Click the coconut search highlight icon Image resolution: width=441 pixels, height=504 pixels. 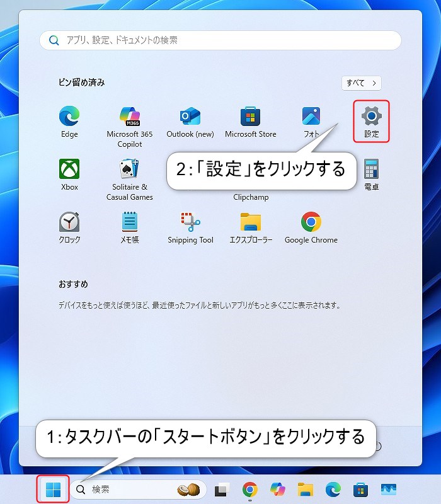click(x=188, y=490)
